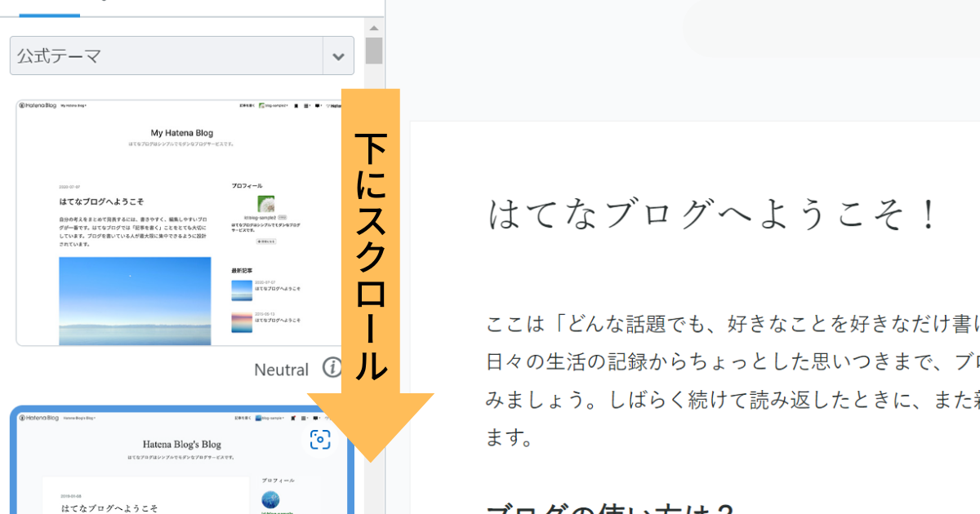Screen dimensions: 980x514
Task: Click the theme list scrollbar thumb
Action: pyautogui.click(x=374, y=51)
